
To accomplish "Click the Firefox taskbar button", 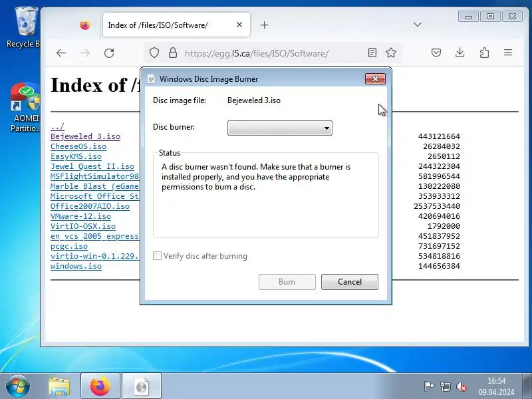I will coord(100,386).
